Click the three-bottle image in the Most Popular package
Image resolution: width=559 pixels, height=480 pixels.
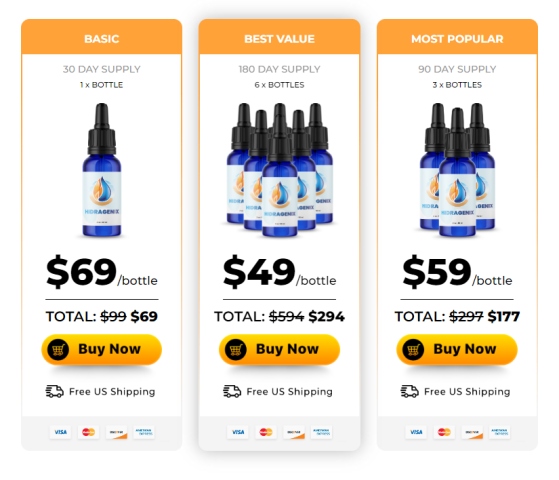[x=457, y=170]
